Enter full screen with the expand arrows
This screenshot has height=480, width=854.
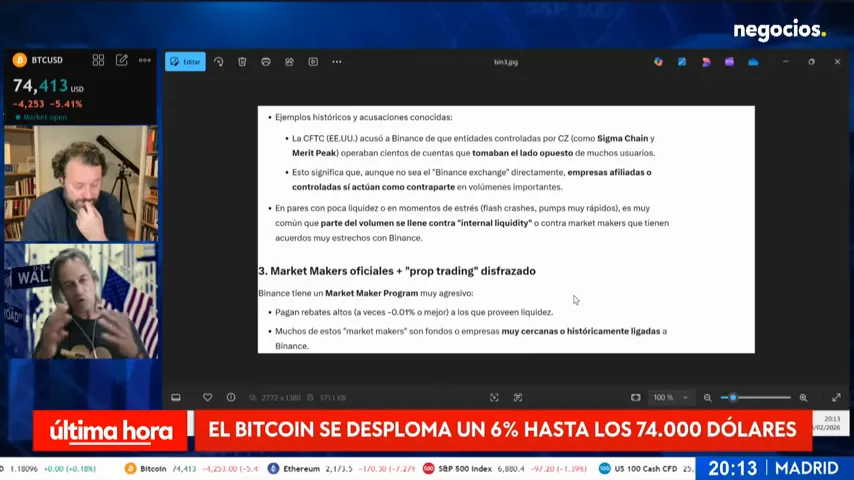(837, 398)
